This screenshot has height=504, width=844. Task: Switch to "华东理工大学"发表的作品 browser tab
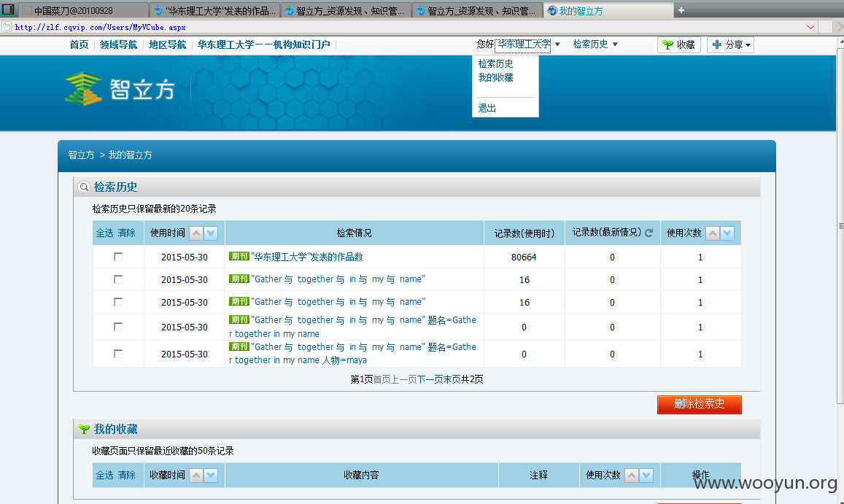coord(214,10)
